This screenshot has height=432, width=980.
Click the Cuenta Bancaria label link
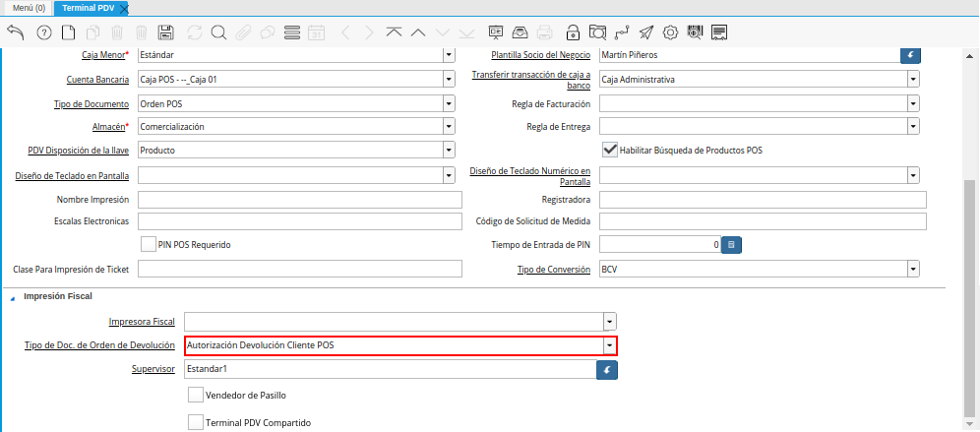[x=97, y=80]
